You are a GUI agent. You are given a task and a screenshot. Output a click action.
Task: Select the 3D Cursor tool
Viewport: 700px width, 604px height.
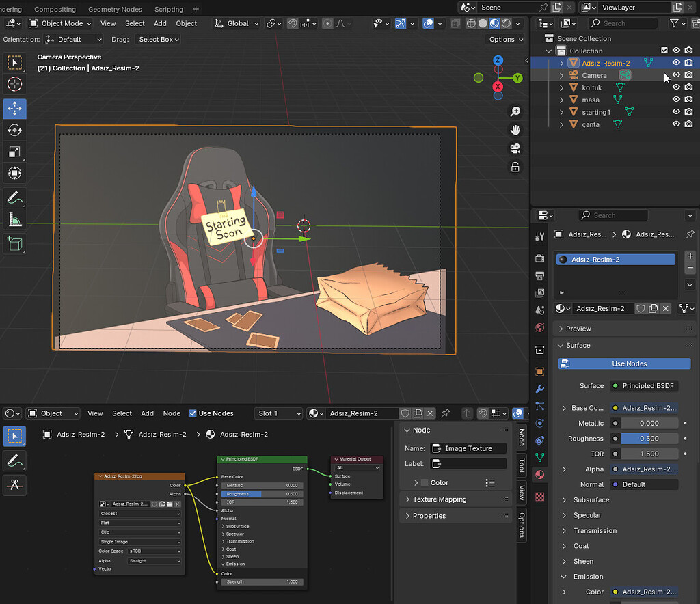tap(15, 84)
